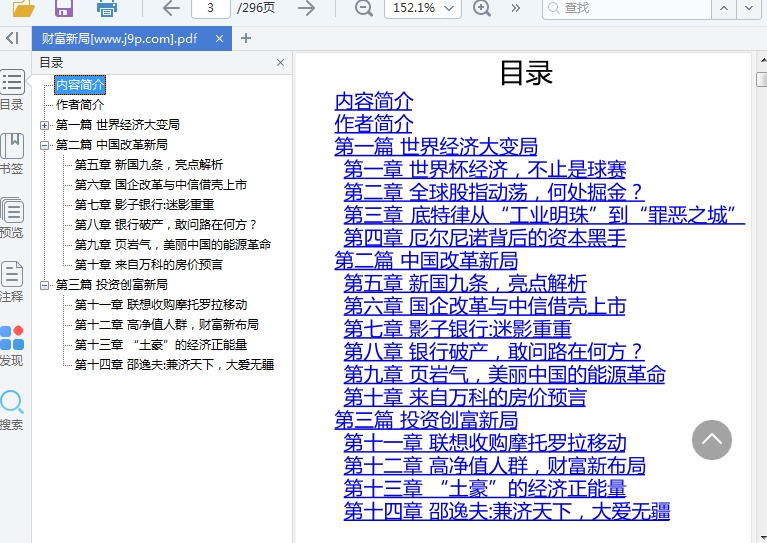767x543 pixels.
Task: Click the 查找 search box
Action: pos(627,8)
